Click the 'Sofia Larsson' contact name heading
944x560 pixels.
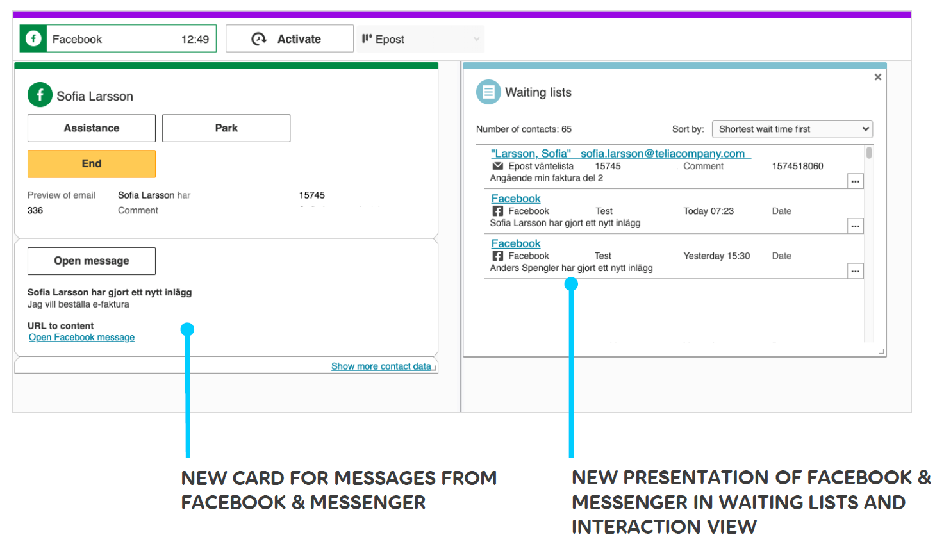[x=95, y=96]
